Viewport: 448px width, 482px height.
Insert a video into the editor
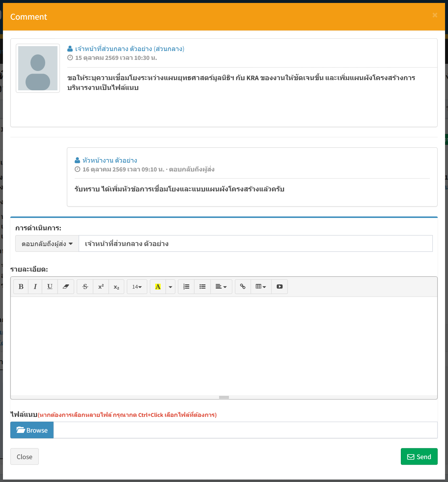tap(279, 287)
